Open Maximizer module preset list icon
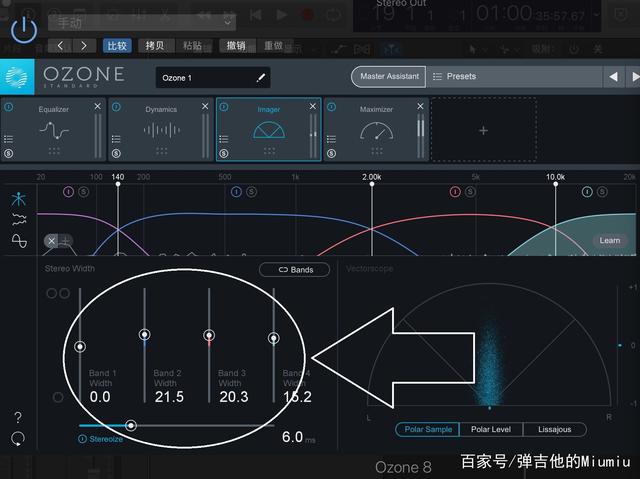Image resolution: width=640 pixels, height=479 pixels. (331, 139)
